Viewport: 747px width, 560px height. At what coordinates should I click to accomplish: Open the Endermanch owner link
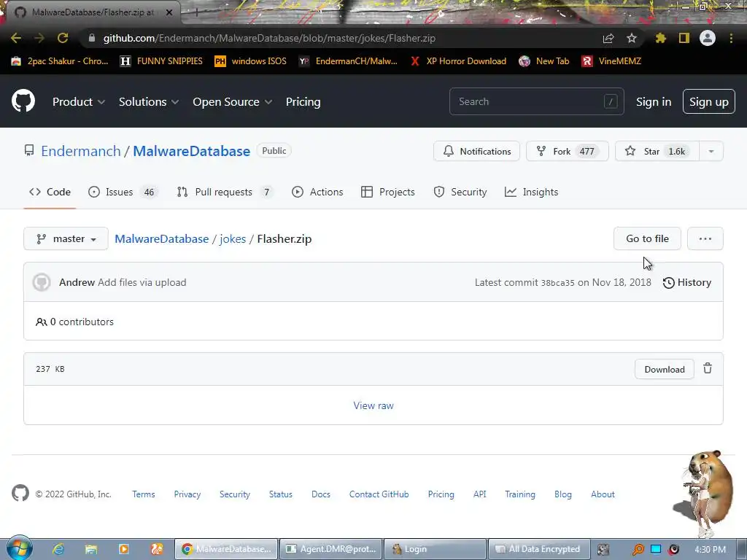coord(81,151)
